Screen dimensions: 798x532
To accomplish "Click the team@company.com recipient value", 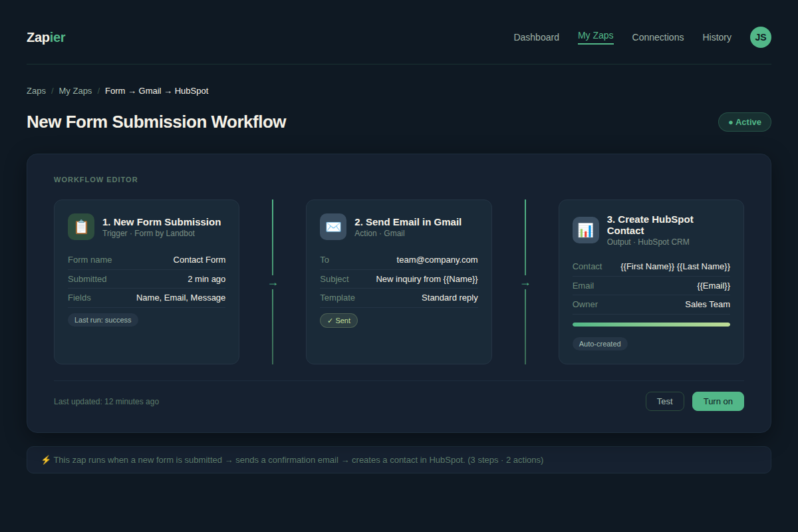I will point(438,260).
